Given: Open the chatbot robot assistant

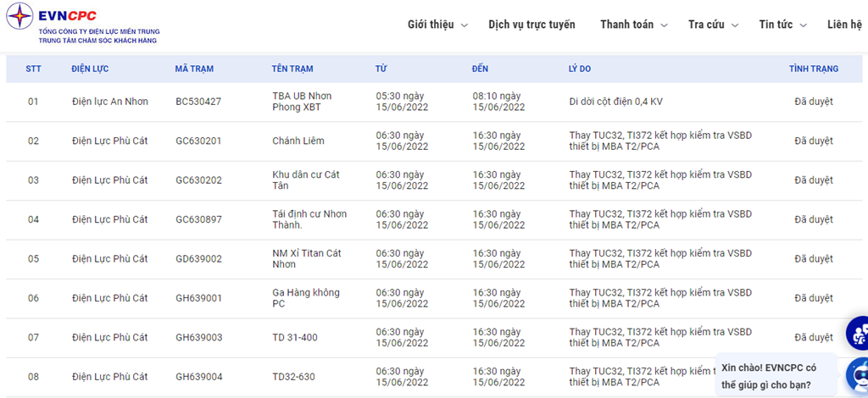Looking at the screenshot, I should (x=858, y=373).
